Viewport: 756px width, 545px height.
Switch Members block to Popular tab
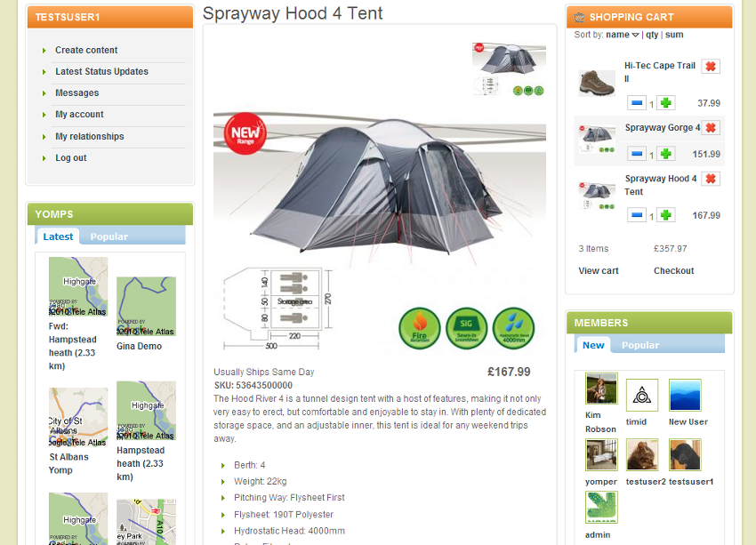click(639, 345)
